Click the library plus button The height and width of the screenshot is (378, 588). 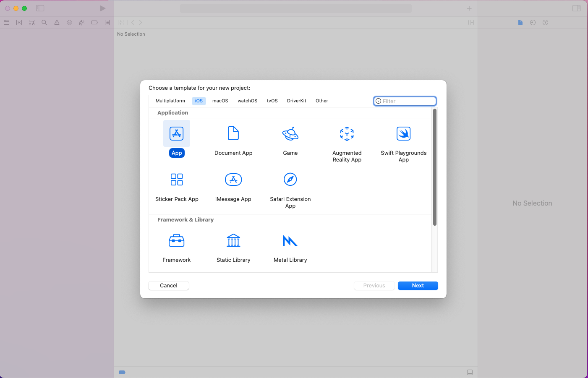[469, 8]
